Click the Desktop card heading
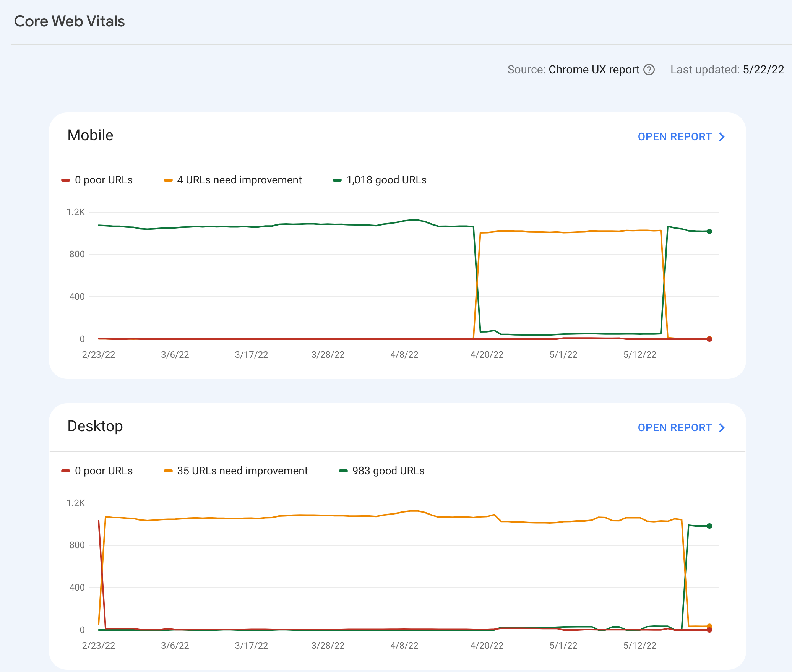 coord(95,426)
